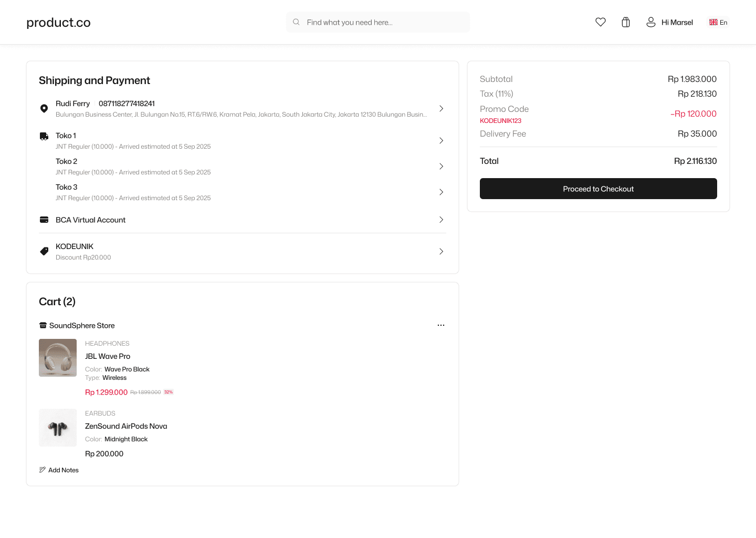Viewport: 756px width, 538px height.
Task: Expand the Rudi Ferry address details
Action: point(441,108)
